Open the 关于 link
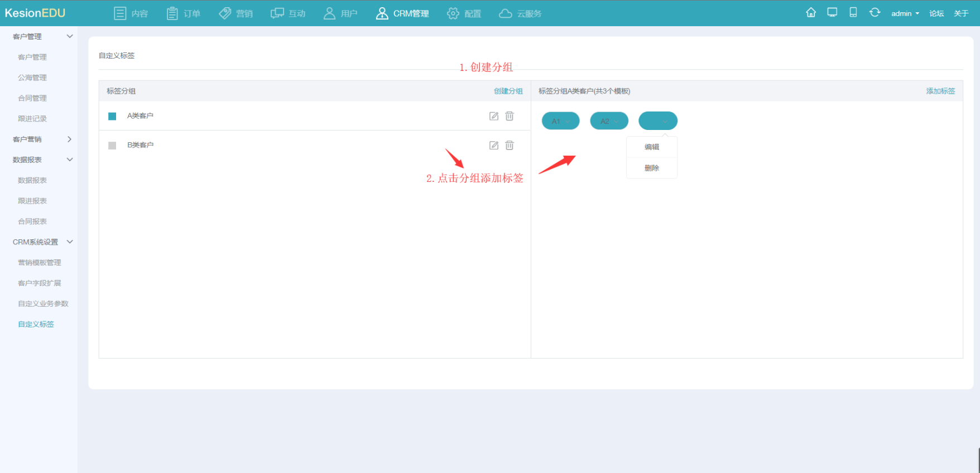 click(x=961, y=13)
